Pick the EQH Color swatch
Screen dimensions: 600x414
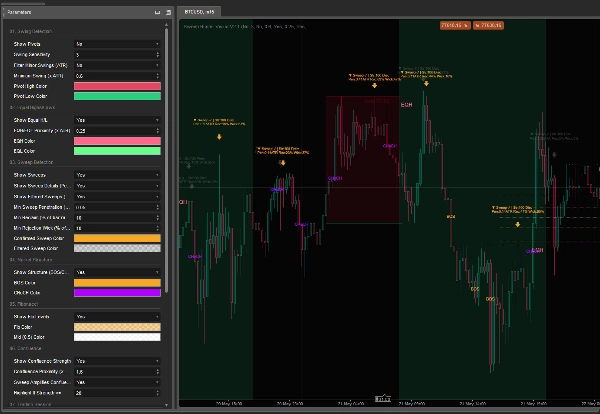tap(117, 141)
